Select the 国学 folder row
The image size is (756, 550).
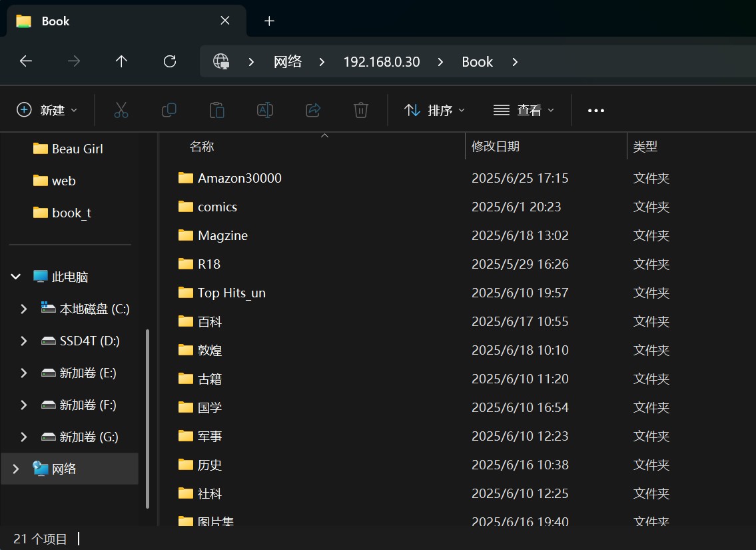coord(457,407)
